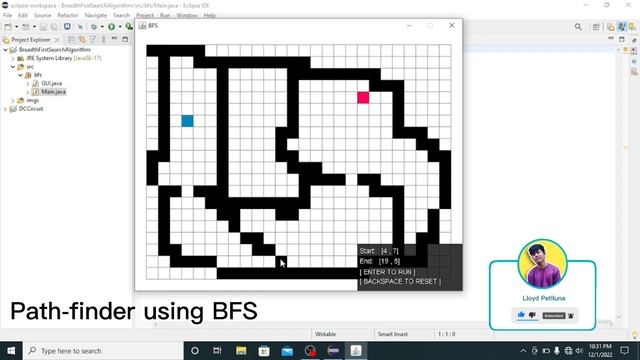Click the BACKSPACE TO RESET label

tap(400, 281)
